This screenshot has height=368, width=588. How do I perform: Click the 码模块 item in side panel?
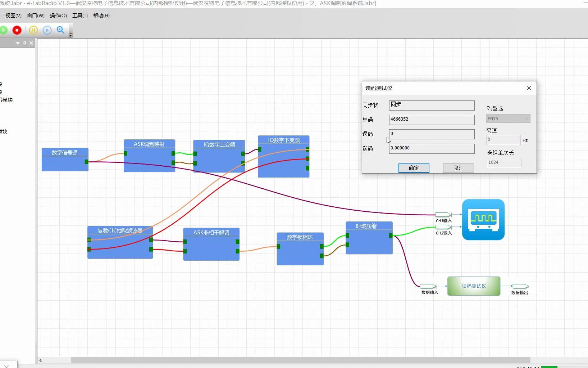[x=6, y=100]
